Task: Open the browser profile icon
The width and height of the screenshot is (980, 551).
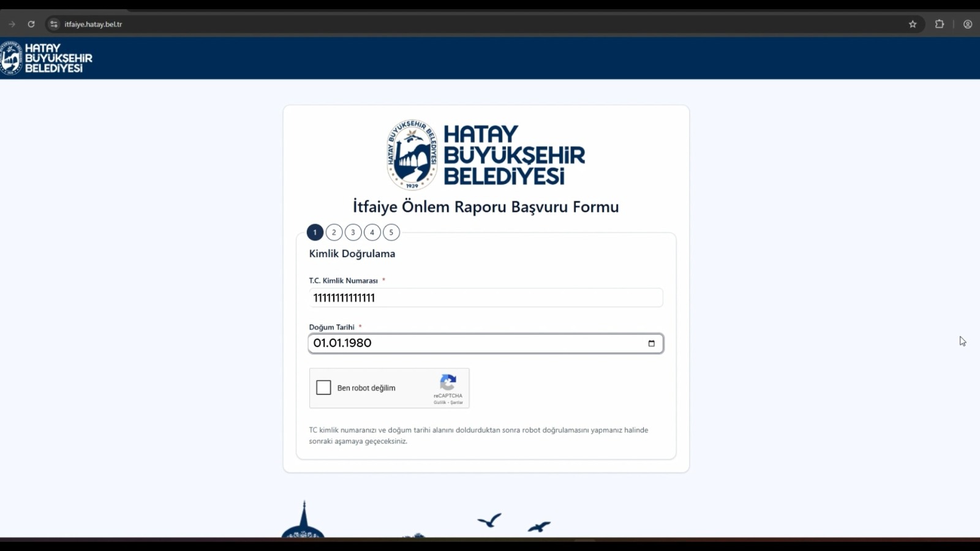Action: [x=968, y=24]
